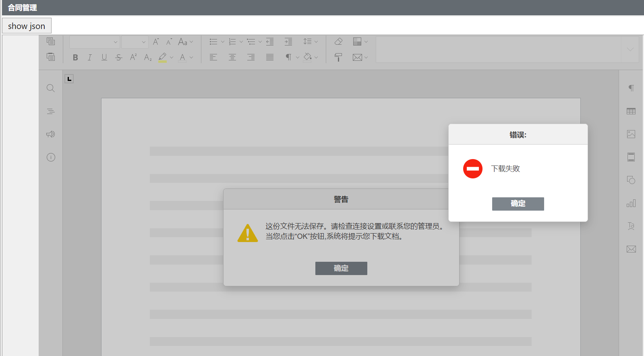Viewport: 644px width, 356px height.
Task: Click the multilevel list icon
Action: [251, 41]
